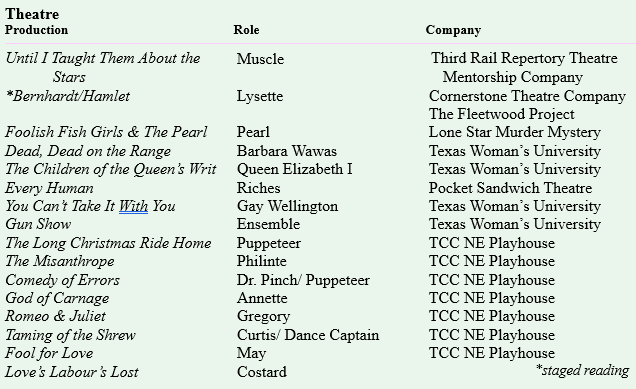Click the 'Theatre' section heading
636x389 pixels.
[x=32, y=14]
